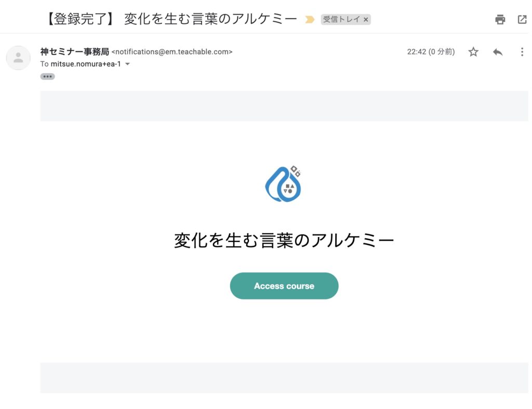Click the email subject 【登録完了】 line
The height and width of the screenshot is (409, 532).
click(x=170, y=19)
